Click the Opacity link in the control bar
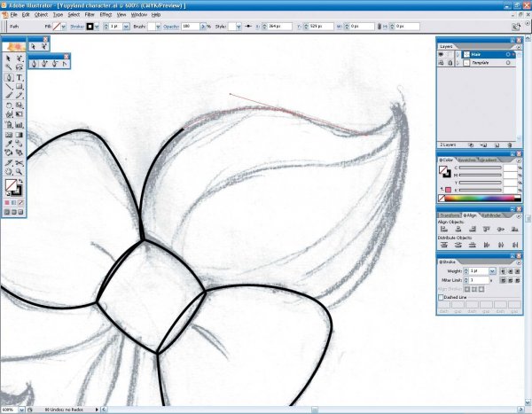Image resolution: width=532 pixels, height=414 pixels. pos(170,27)
